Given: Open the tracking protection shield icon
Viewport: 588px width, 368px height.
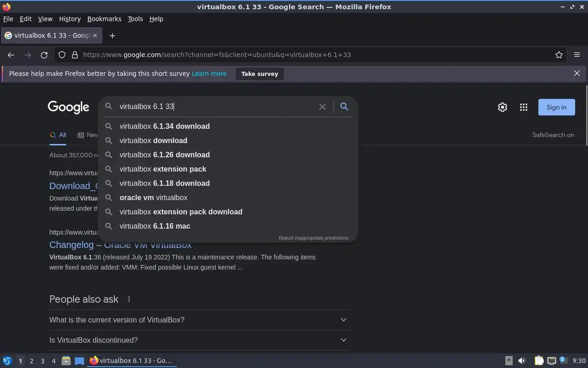Looking at the screenshot, I should click(62, 55).
